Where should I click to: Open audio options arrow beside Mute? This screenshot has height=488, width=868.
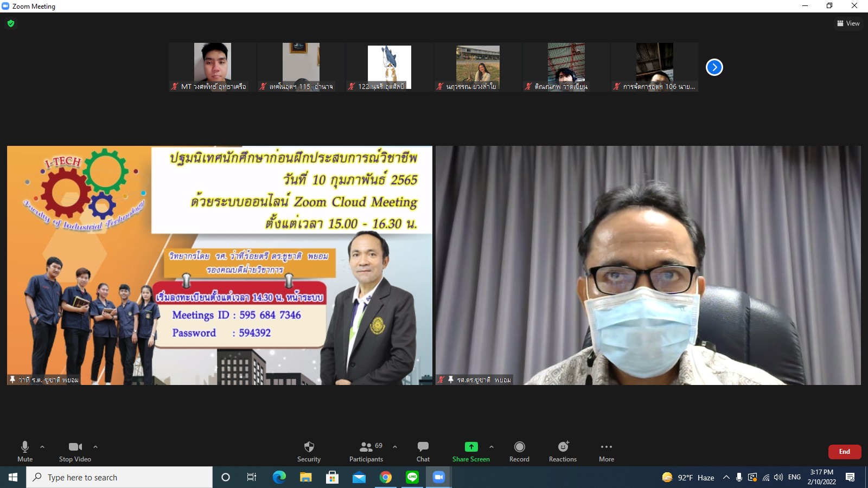coord(42,447)
